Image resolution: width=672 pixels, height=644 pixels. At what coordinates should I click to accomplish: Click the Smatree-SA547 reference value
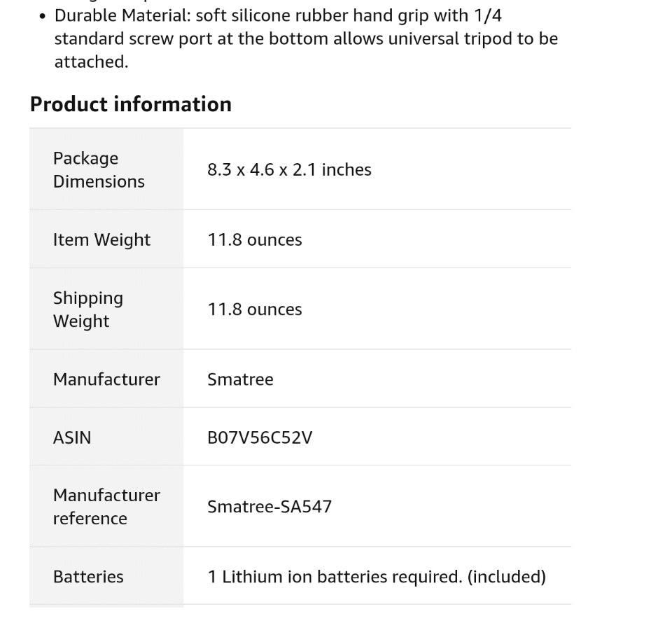coord(269,506)
